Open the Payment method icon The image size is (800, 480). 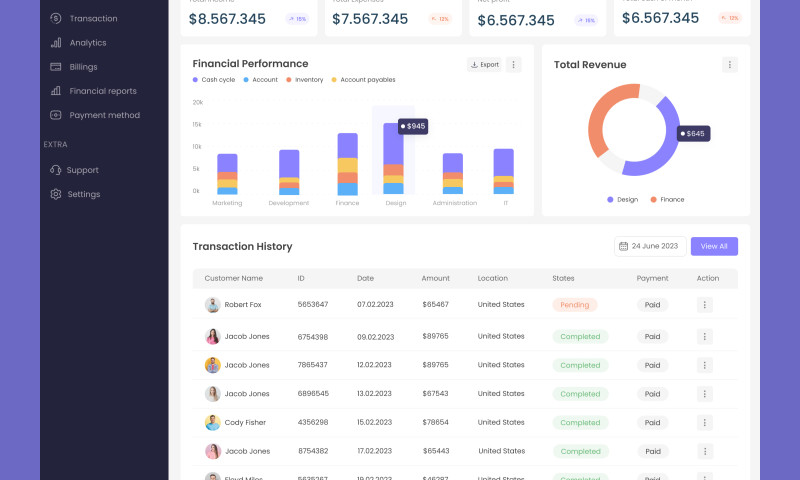[x=56, y=115]
